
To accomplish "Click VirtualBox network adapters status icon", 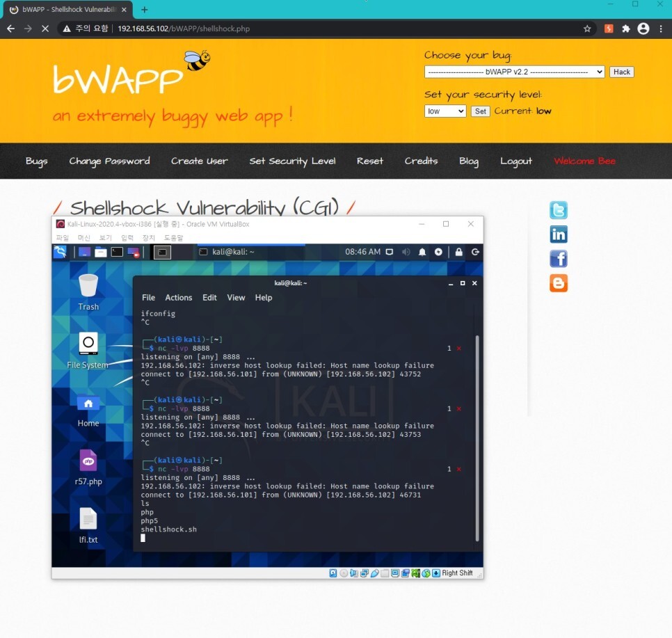I will tap(365, 573).
